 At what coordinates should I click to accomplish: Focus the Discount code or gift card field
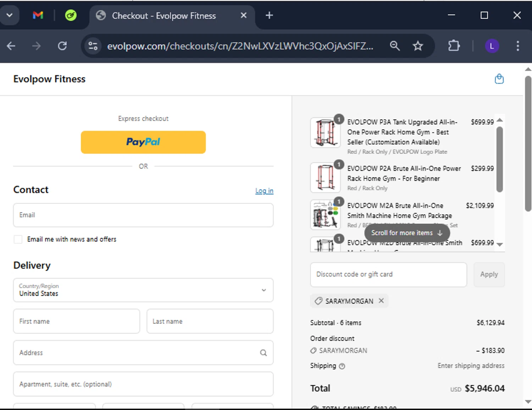[x=388, y=275]
